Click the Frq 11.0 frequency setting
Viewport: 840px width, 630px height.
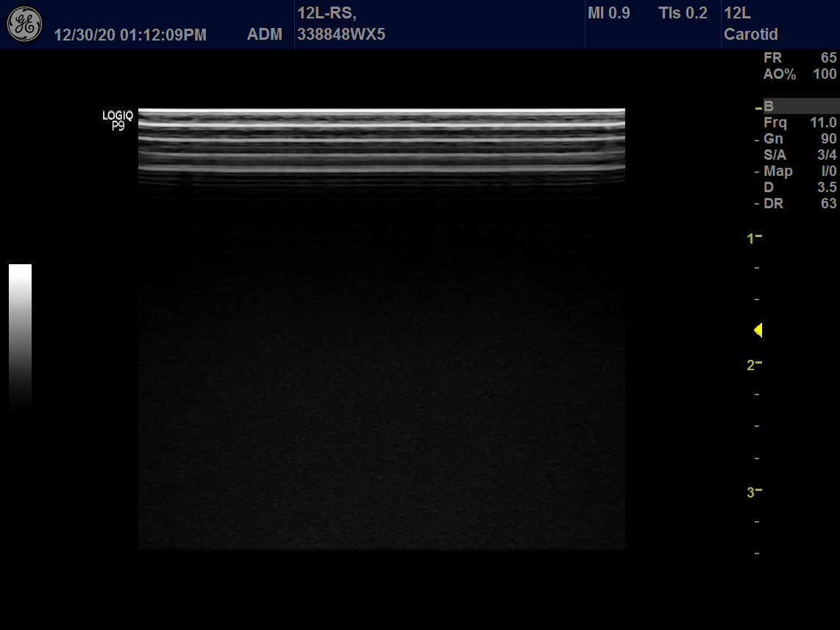coord(800,123)
